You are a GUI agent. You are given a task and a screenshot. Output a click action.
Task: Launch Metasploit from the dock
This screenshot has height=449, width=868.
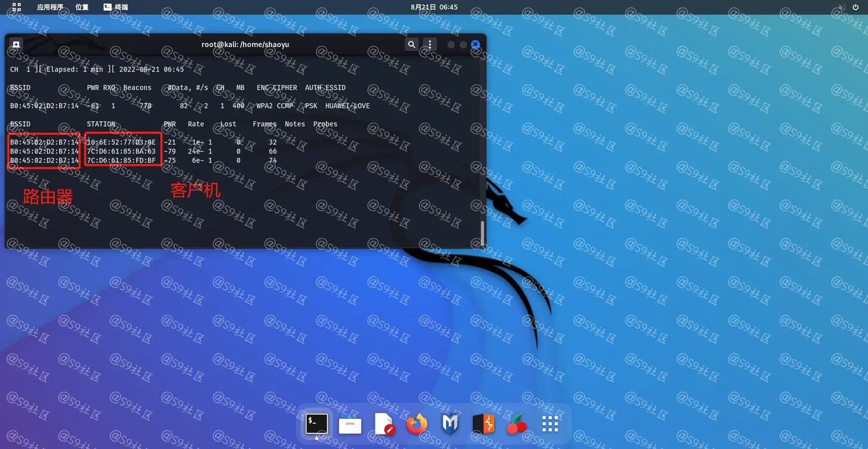coord(450,424)
